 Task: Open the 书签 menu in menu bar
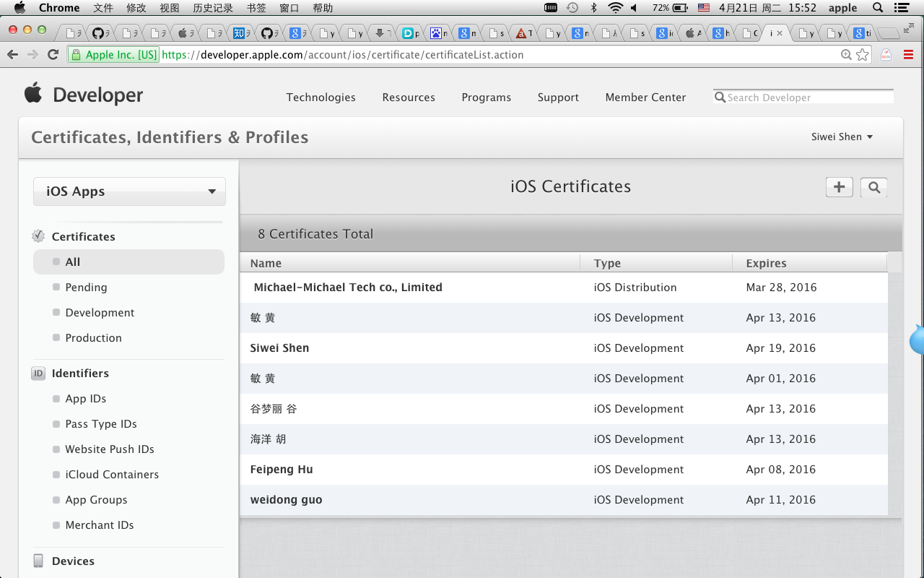pos(256,8)
